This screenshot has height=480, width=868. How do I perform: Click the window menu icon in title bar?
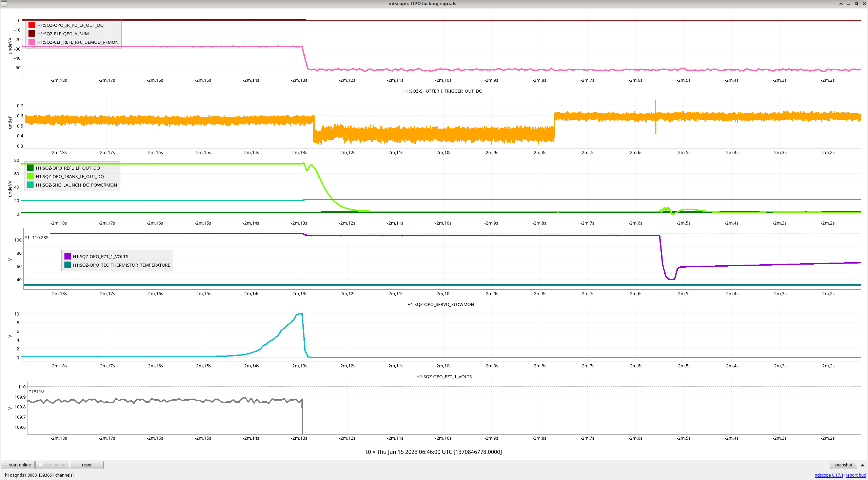(x=3, y=3)
